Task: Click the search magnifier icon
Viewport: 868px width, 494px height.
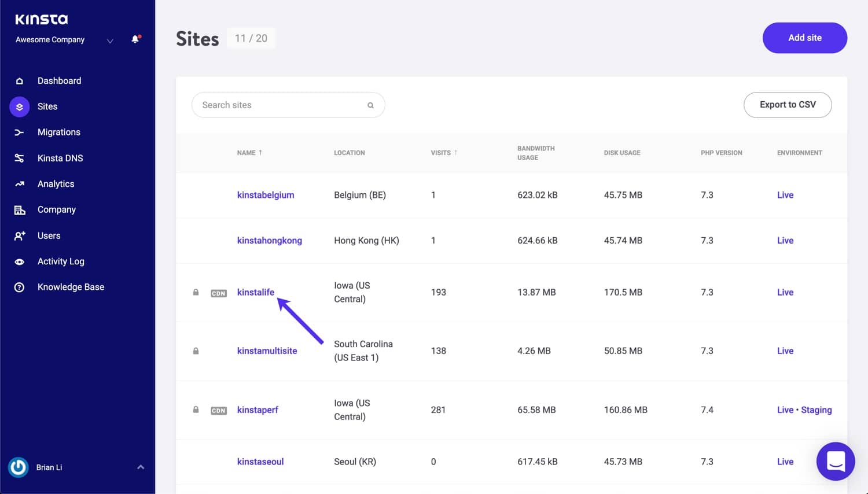Action: (370, 105)
